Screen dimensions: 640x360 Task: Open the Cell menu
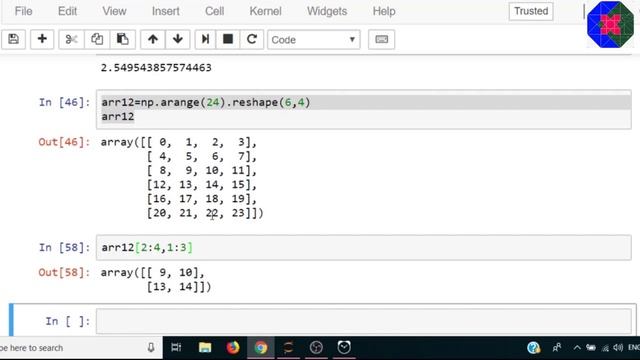click(214, 11)
